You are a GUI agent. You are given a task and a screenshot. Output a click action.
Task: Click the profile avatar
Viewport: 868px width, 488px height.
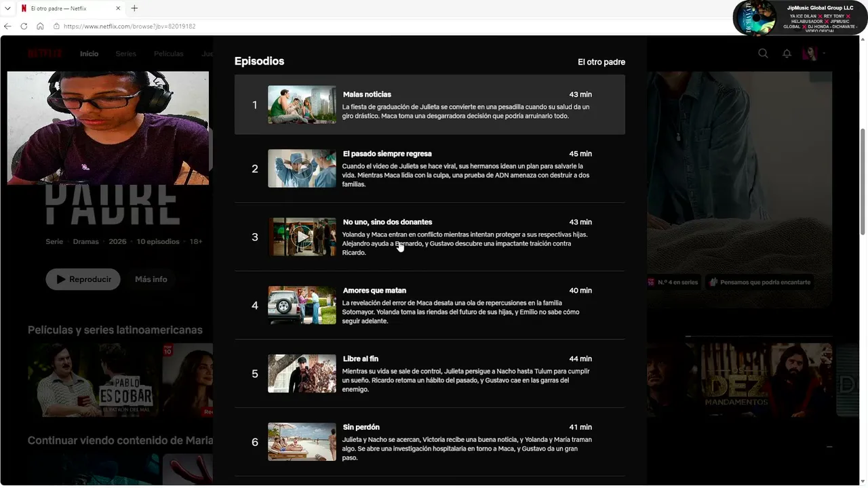[x=810, y=54]
